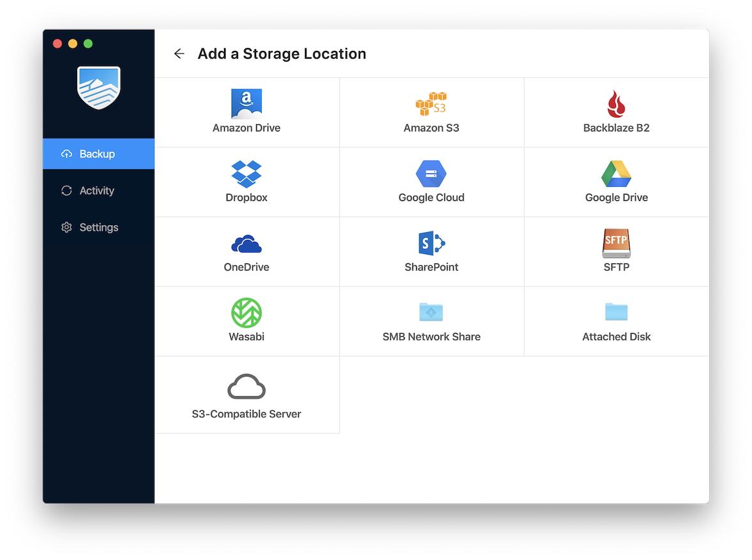Image resolution: width=752 pixels, height=560 pixels.
Task: Select the SFTP drive icon
Action: click(x=616, y=244)
